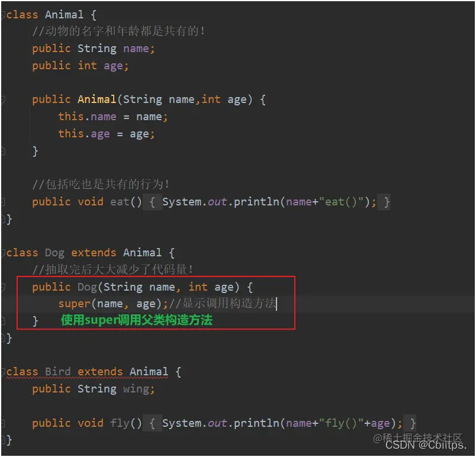Viewport: 476px width, 457px height.
Task: Click the extends keyword in Dog declaration
Action: tap(94, 252)
